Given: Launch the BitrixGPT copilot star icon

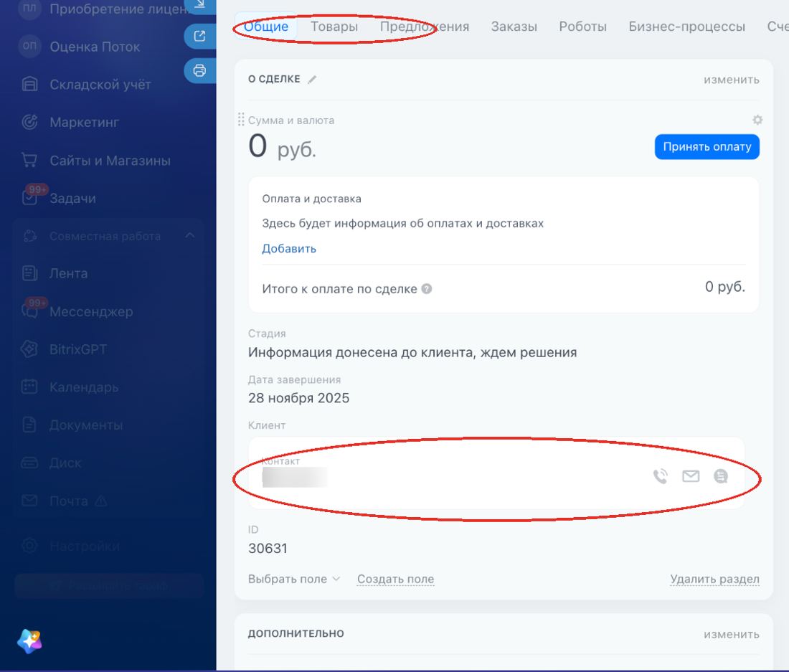Looking at the screenshot, I should pyautogui.click(x=29, y=641).
